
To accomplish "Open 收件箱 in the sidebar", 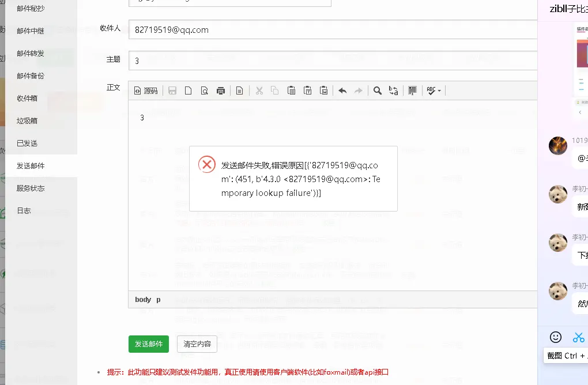I will [27, 98].
